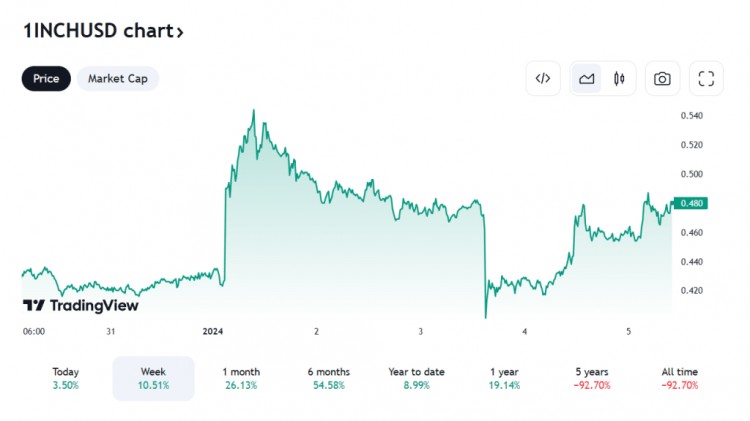Open the embed code icon

[543, 78]
